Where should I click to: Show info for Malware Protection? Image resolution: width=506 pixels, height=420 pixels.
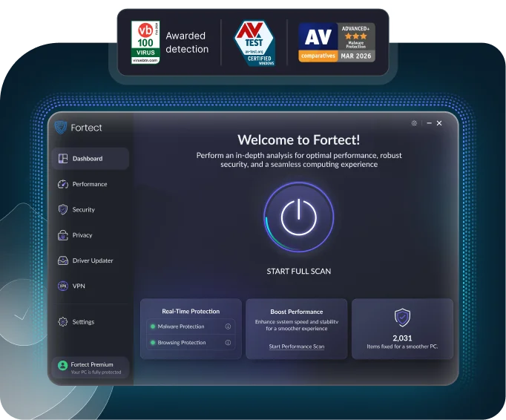[x=228, y=327]
